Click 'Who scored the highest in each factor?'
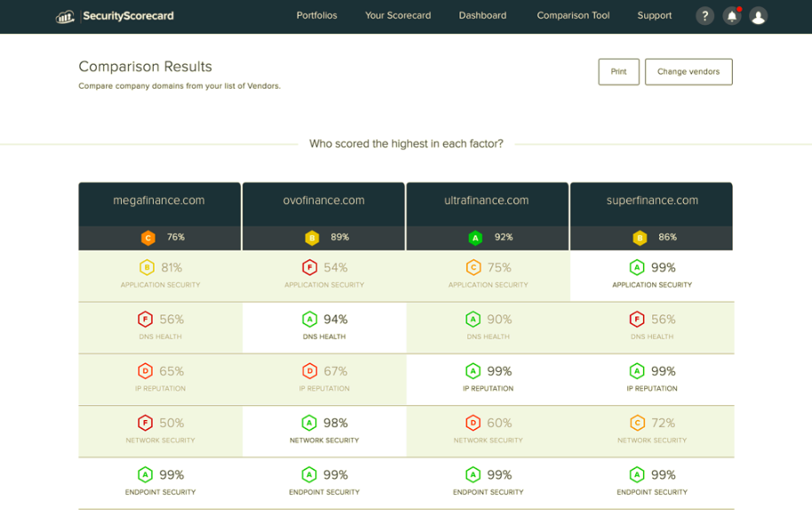 pos(406,144)
